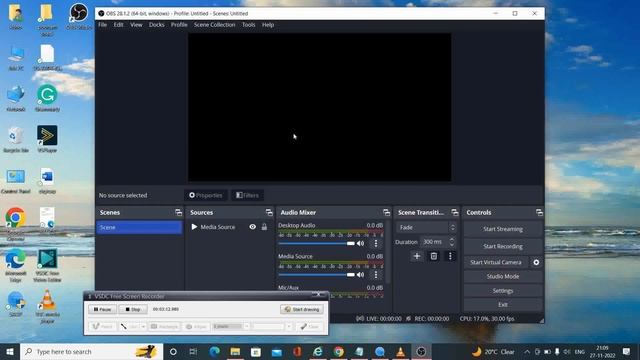
Task: Toggle the Media Source lock icon
Action: click(x=264, y=227)
